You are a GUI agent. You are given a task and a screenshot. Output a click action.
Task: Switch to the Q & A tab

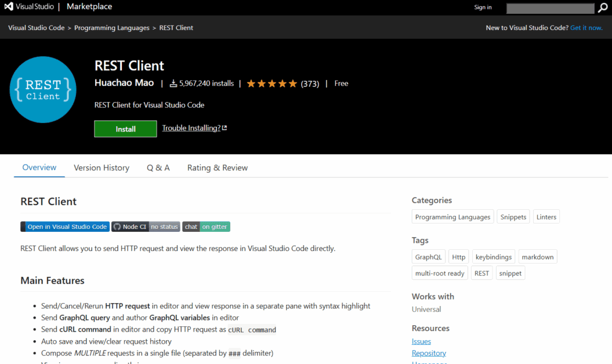pos(158,168)
